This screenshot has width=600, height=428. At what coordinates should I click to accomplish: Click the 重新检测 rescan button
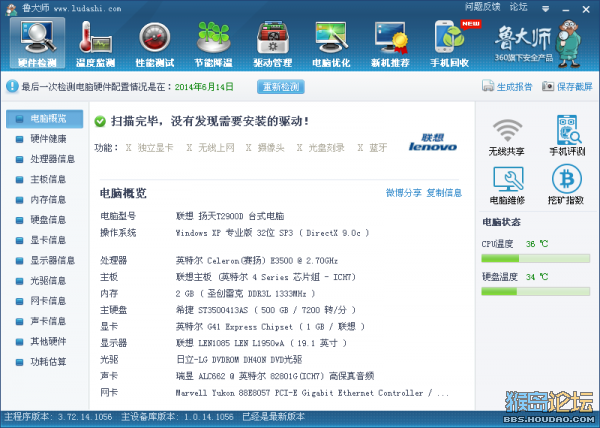[x=281, y=87]
